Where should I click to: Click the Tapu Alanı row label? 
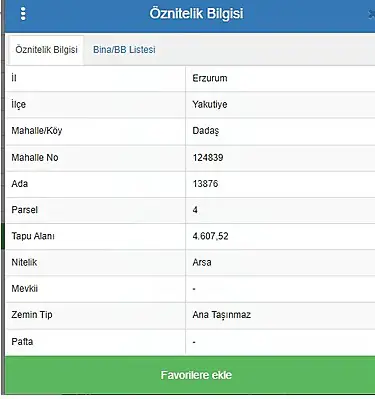coord(33,236)
